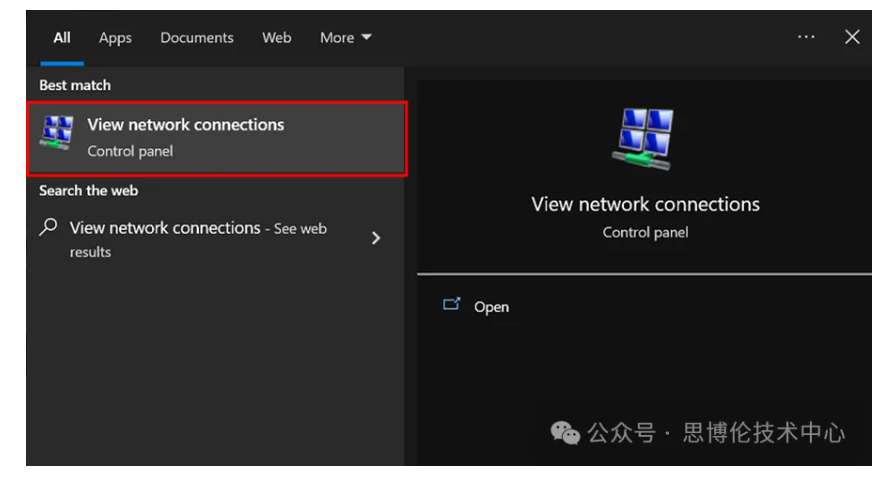
Task: Click the magnifier icon beside web result
Action: click(x=48, y=228)
